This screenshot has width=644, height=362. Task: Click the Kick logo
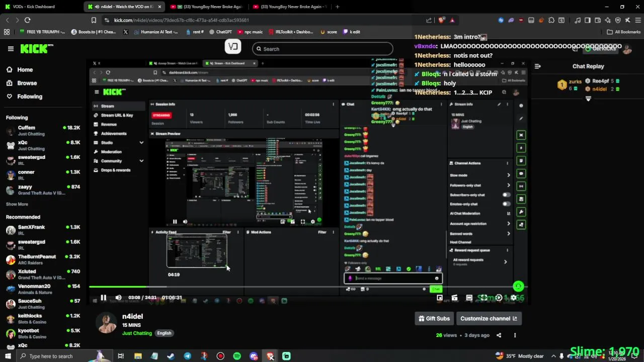coord(37,49)
